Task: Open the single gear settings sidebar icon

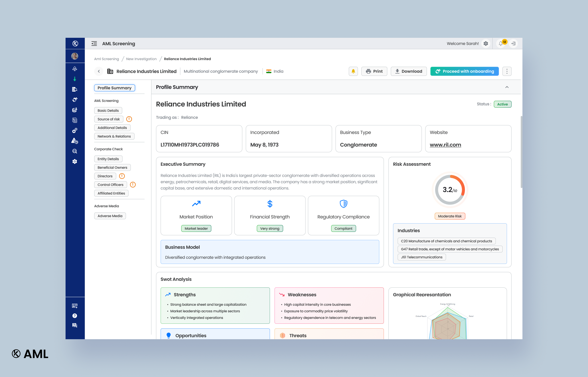Action: point(75,161)
